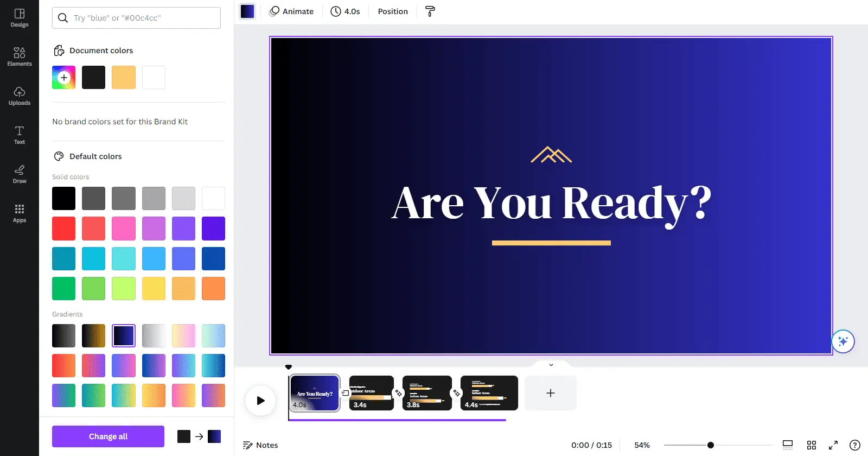
Task: Toggle the page thumbnails view icon
Action: point(788,445)
